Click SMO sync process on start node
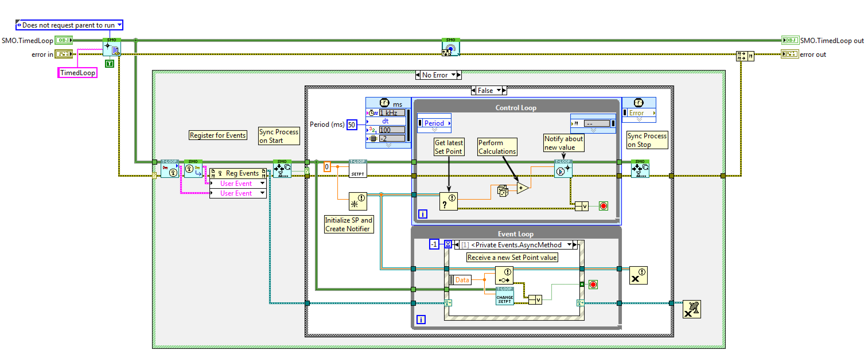The image size is (868, 358). point(282,169)
